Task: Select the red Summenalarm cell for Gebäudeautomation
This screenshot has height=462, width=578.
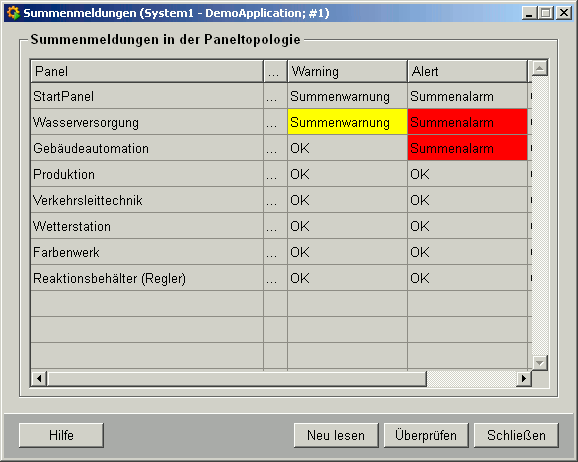Action: pyautogui.click(x=467, y=148)
